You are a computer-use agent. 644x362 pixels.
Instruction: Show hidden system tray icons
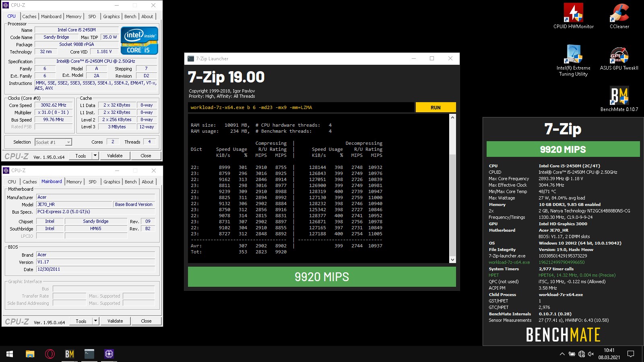[x=562, y=354]
